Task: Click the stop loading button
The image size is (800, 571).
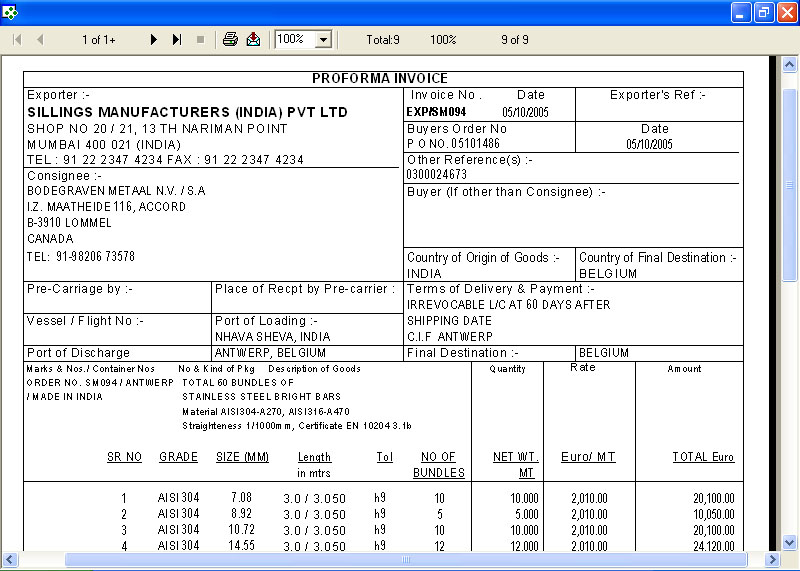Action: coord(201,40)
